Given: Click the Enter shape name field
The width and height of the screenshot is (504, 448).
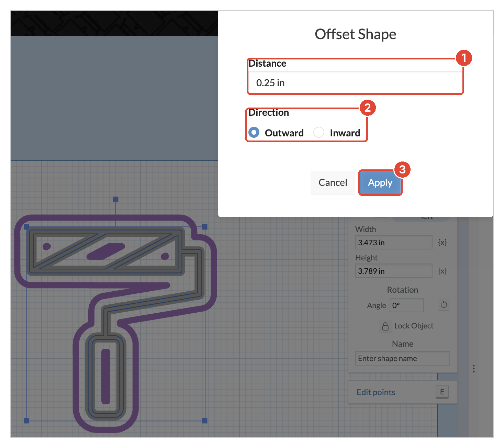Looking at the screenshot, I should pos(402,358).
